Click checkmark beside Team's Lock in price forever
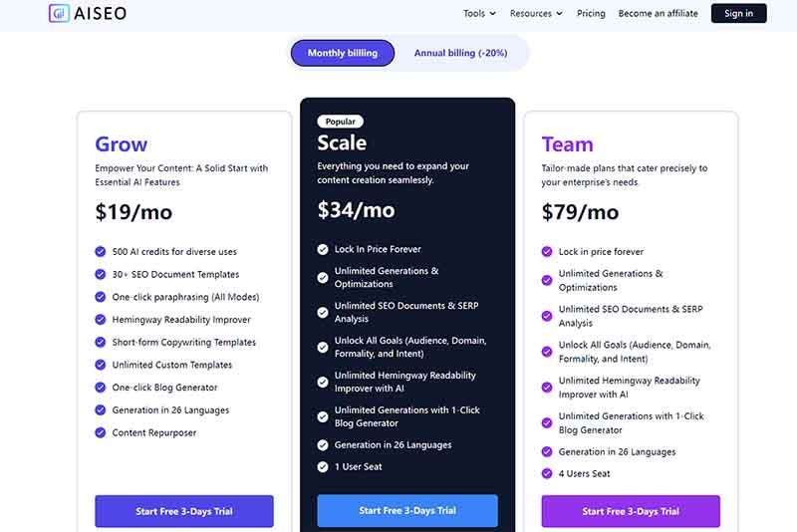797x532 pixels. [547, 251]
